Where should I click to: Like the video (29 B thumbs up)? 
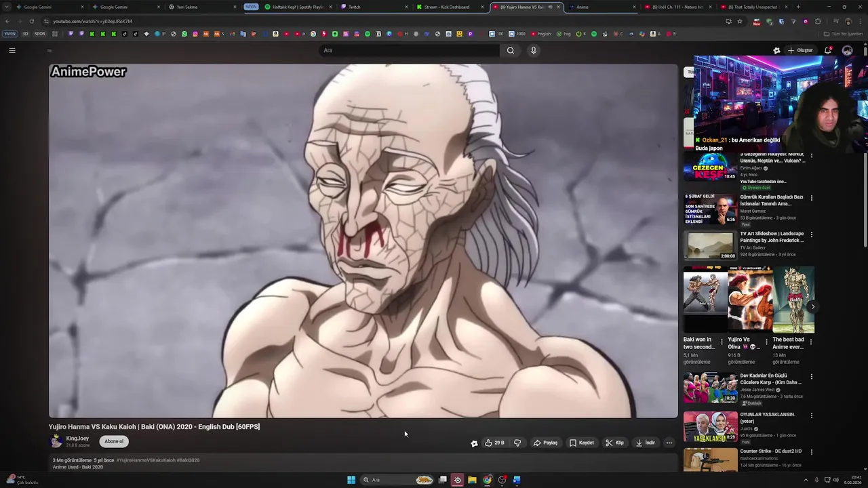(x=494, y=443)
